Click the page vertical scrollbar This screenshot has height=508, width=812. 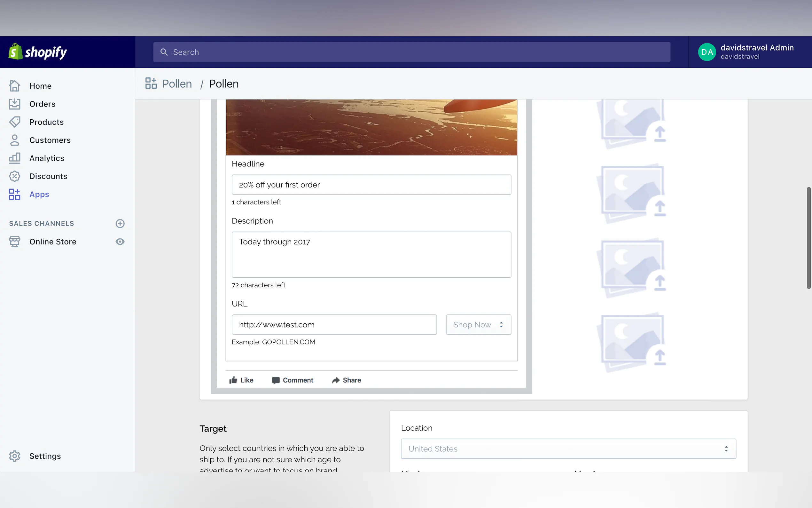pyautogui.click(x=808, y=238)
